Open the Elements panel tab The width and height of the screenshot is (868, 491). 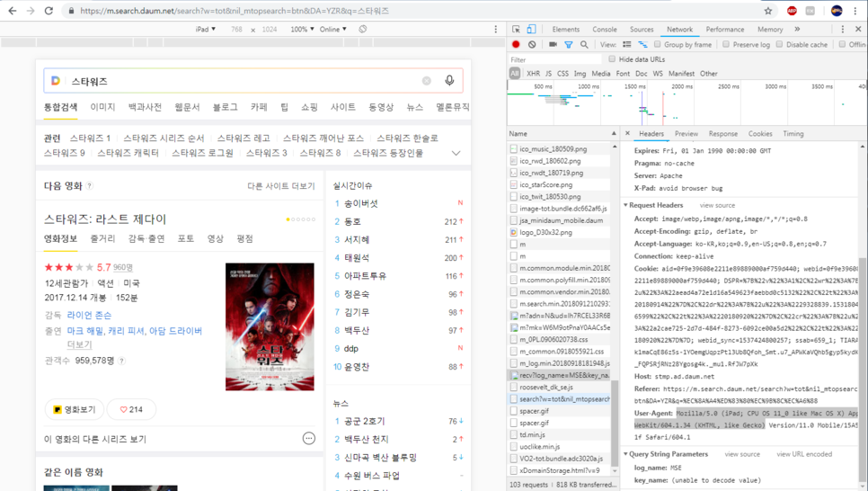566,30
